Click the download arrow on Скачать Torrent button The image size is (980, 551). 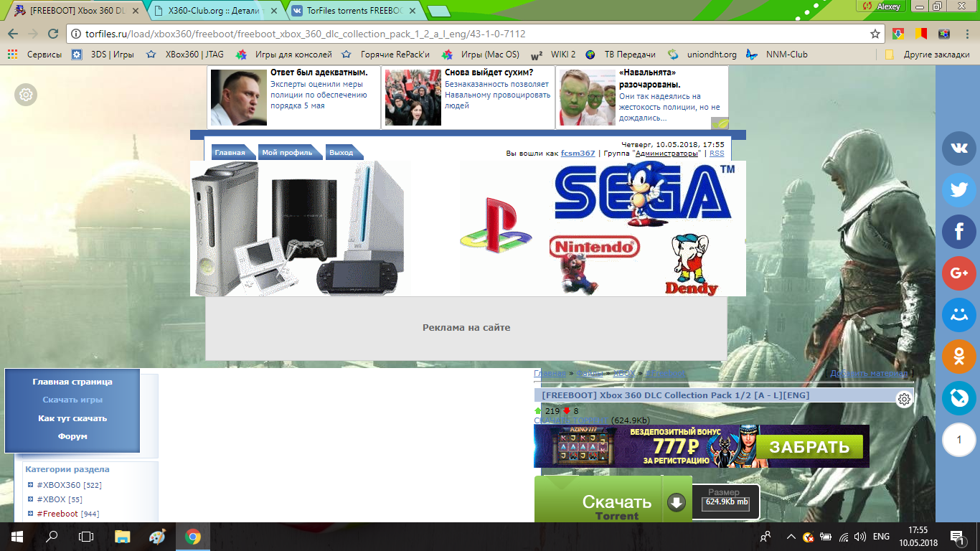tap(677, 502)
